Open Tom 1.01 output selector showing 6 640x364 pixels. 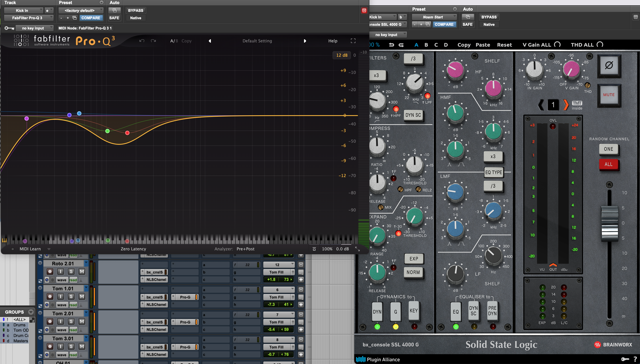279,289
